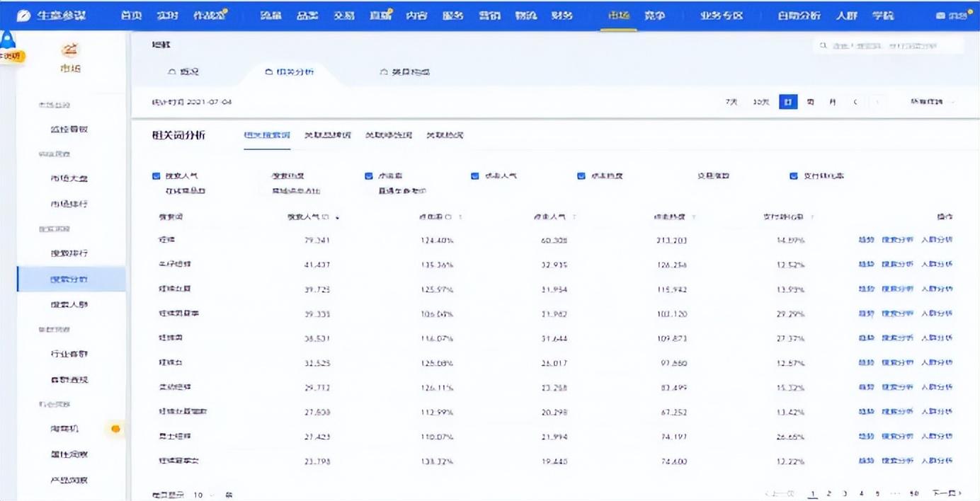Open 属性洞察 in the sidebar
The image size is (980, 501).
click(x=69, y=454)
